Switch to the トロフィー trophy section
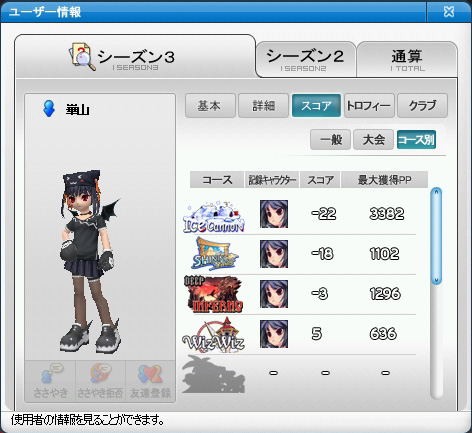 click(369, 106)
